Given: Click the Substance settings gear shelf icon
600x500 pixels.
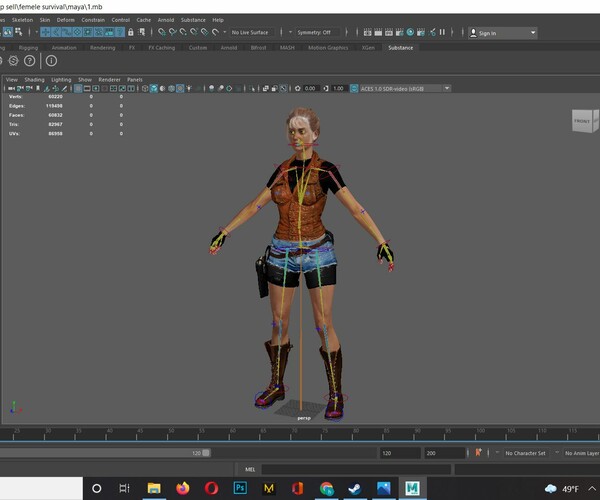Looking at the screenshot, I should point(13,61).
